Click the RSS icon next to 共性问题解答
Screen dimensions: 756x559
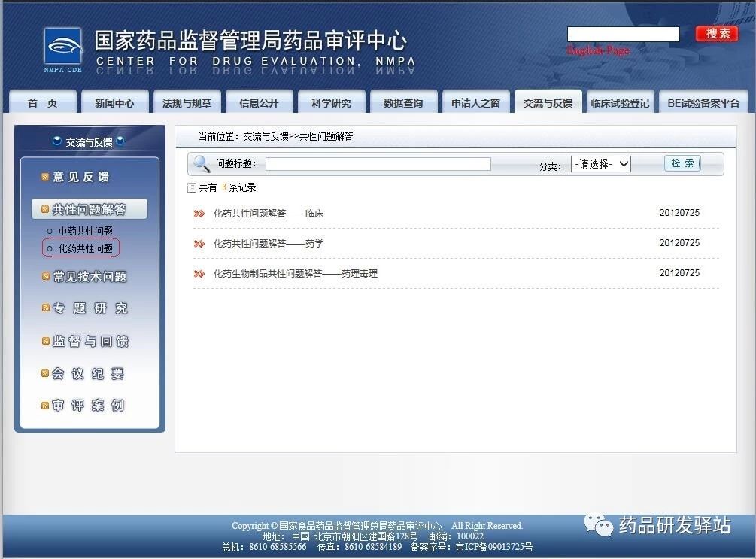[x=45, y=209]
